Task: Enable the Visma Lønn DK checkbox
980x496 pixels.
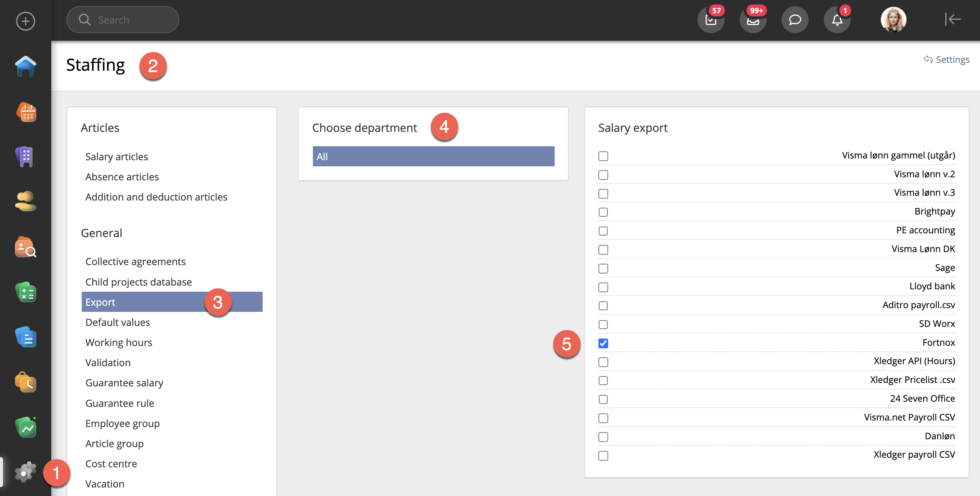Action: pyautogui.click(x=603, y=250)
